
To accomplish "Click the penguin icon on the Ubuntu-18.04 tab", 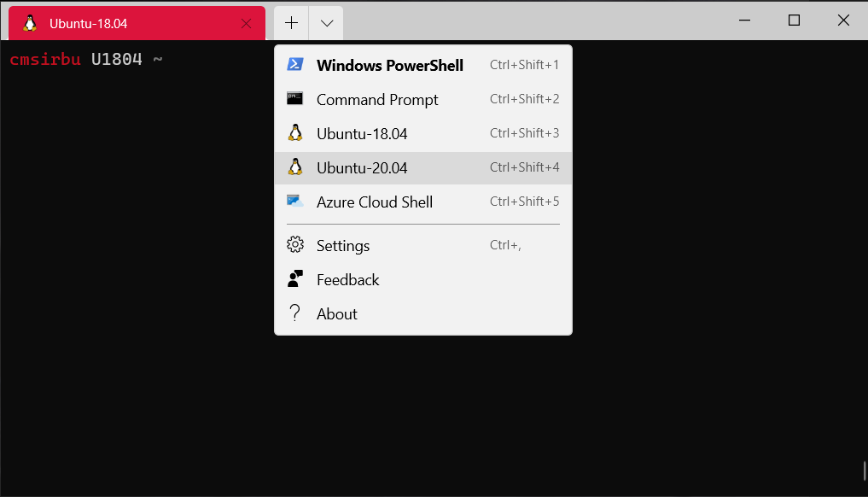I will click(30, 23).
